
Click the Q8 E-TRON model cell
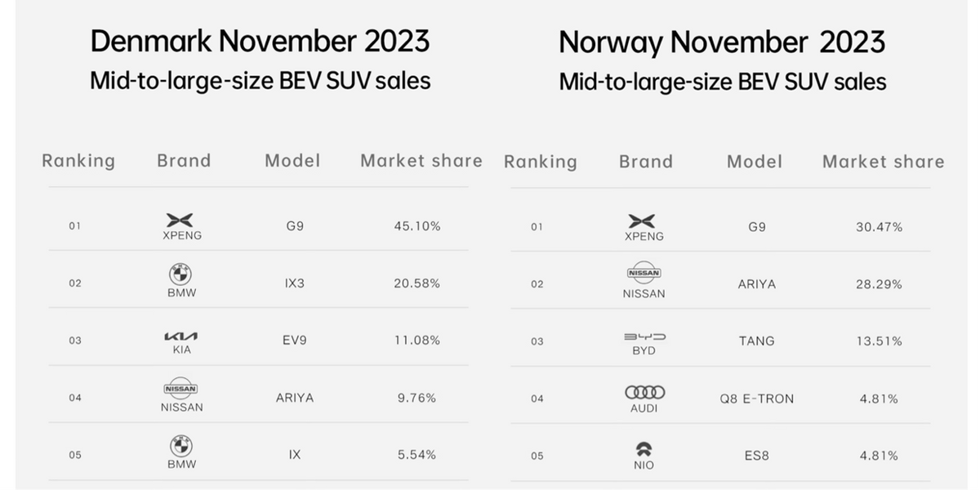pyautogui.click(x=756, y=399)
